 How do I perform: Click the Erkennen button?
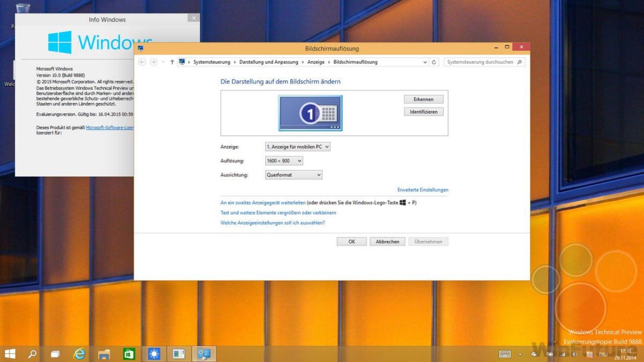[x=424, y=99]
